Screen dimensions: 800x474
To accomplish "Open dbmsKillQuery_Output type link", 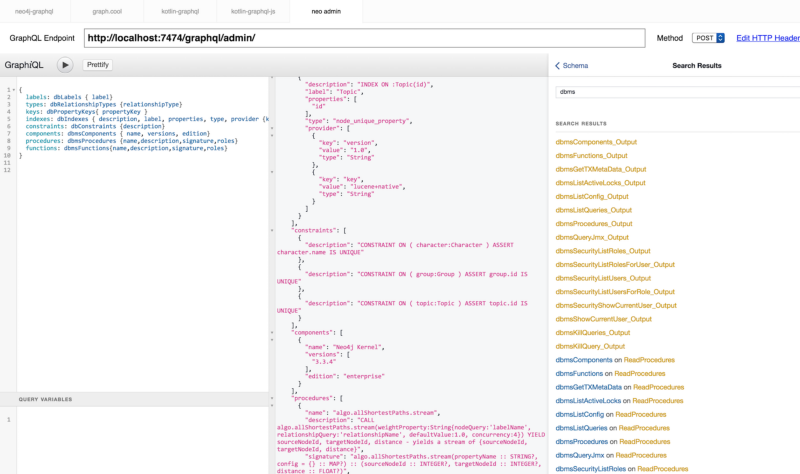I will 592,345.
